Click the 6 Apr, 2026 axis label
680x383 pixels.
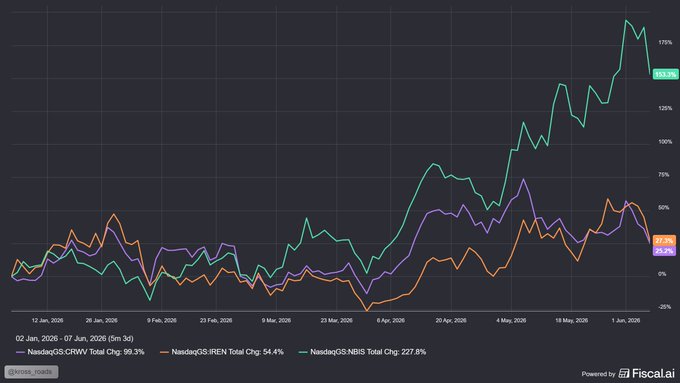[391, 321]
